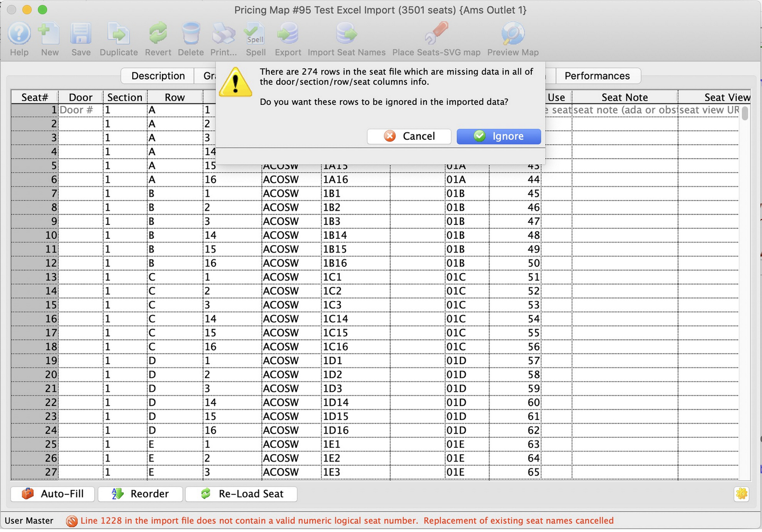Click the Cancel button in dialog

tap(409, 136)
